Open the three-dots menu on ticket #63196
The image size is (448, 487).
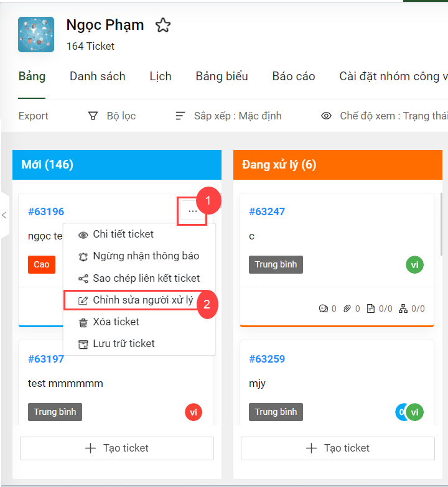[193, 211]
